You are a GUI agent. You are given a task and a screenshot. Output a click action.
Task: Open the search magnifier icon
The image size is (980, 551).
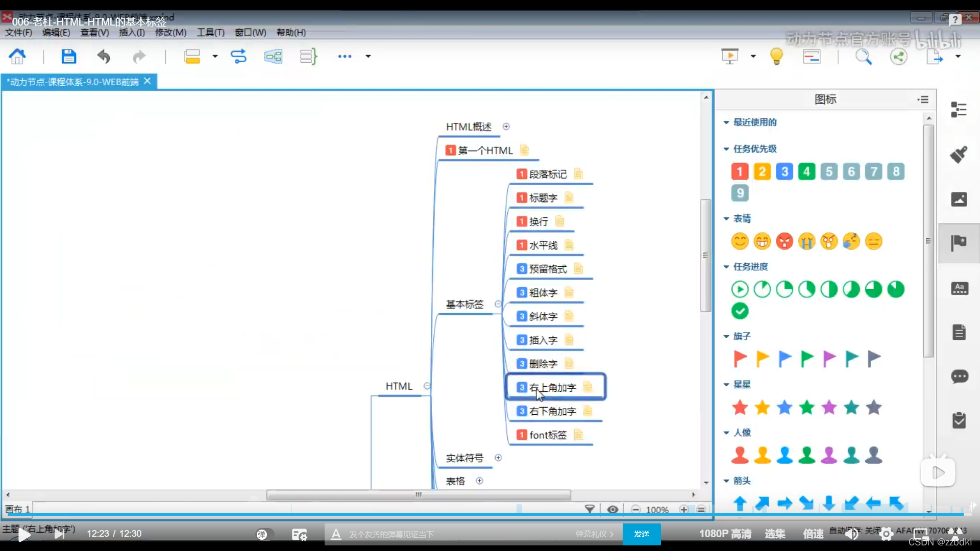click(863, 56)
